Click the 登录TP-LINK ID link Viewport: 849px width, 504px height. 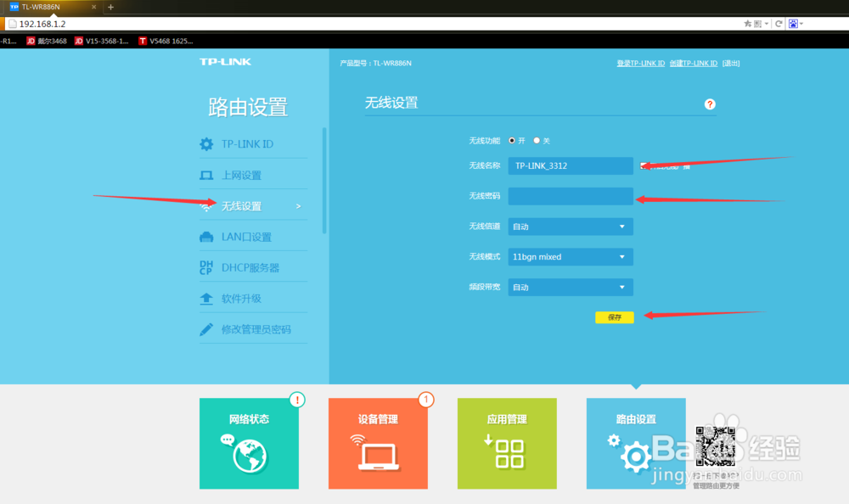[x=640, y=64]
